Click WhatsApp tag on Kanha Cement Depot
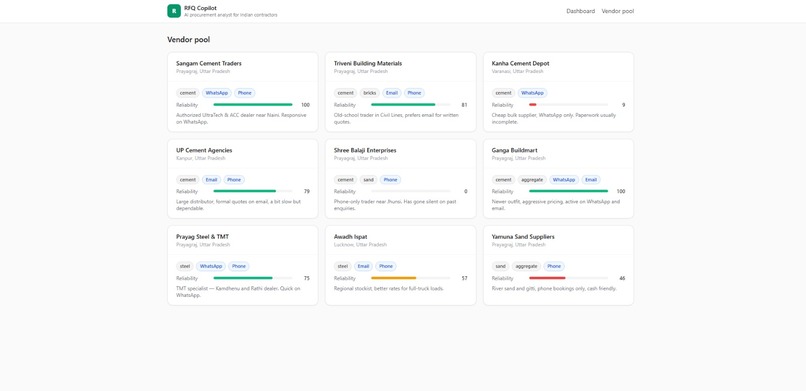 532,93
